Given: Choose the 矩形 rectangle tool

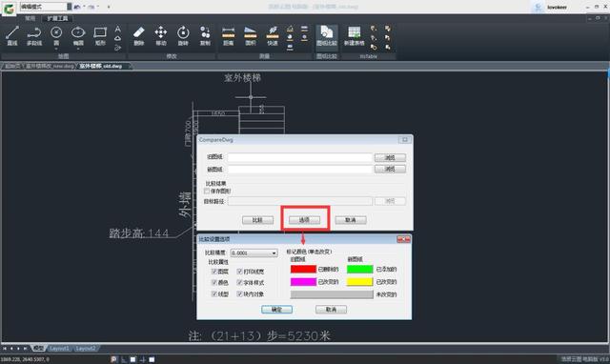Looking at the screenshot, I should pyautogui.click(x=100, y=35).
